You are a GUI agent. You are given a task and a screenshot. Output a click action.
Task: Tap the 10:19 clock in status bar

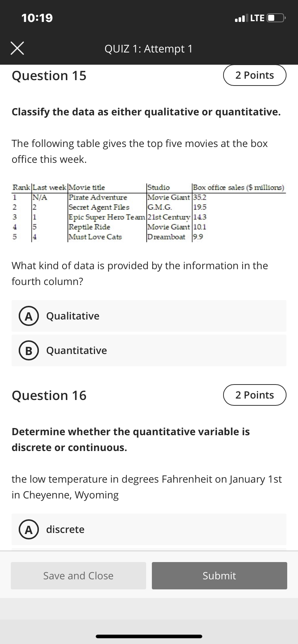[37, 18]
